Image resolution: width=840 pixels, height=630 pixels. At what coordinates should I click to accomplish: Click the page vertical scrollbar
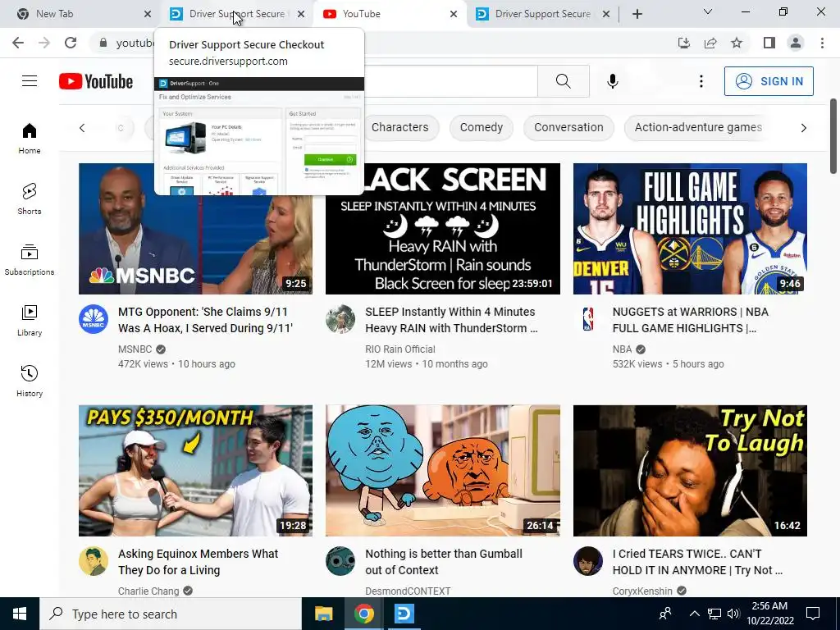click(833, 136)
